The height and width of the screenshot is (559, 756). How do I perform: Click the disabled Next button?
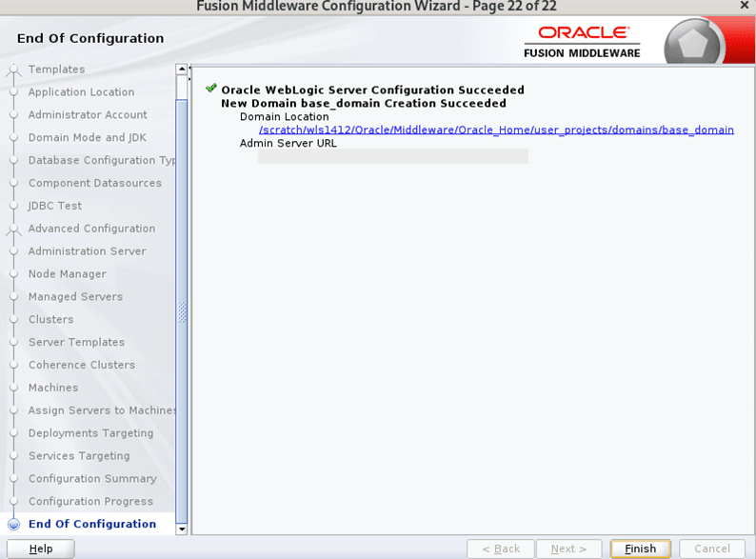[x=569, y=549]
